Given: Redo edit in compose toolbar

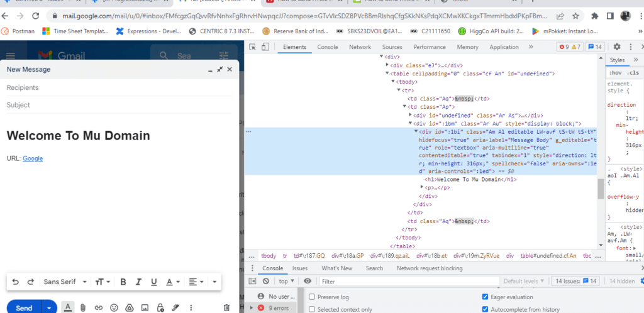Looking at the screenshot, I should click(x=30, y=282).
